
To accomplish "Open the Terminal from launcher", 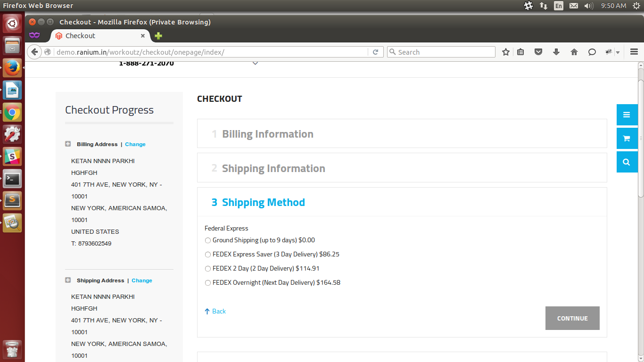I will (x=12, y=179).
